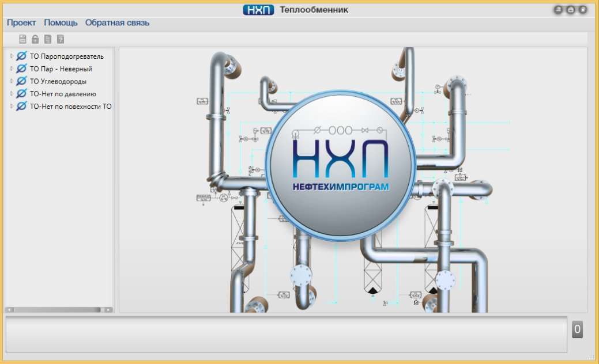Click the Save (floppy disk) toolbar icon
The image size is (599, 364).
[22, 39]
